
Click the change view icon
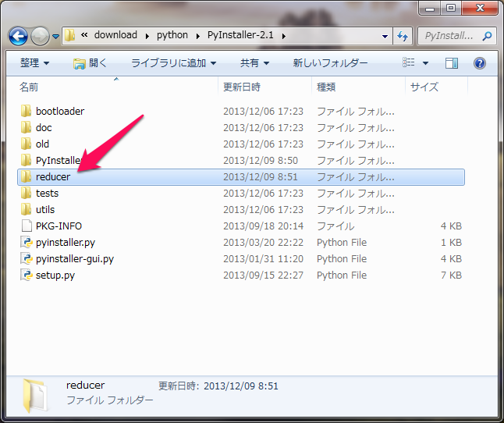[x=409, y=62]
